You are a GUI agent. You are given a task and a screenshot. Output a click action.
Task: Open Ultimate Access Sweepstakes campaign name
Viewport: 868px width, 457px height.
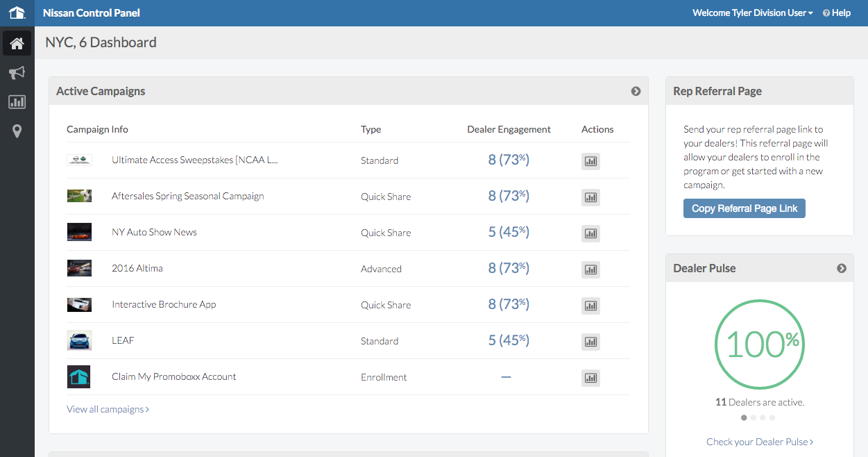point(195,160)
